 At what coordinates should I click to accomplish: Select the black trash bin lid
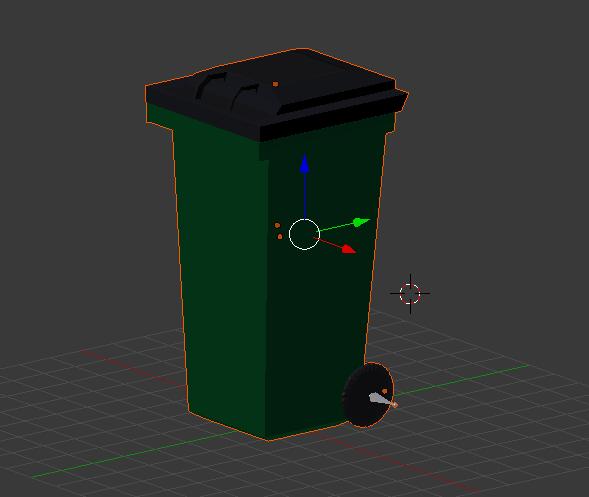(276, 94)
